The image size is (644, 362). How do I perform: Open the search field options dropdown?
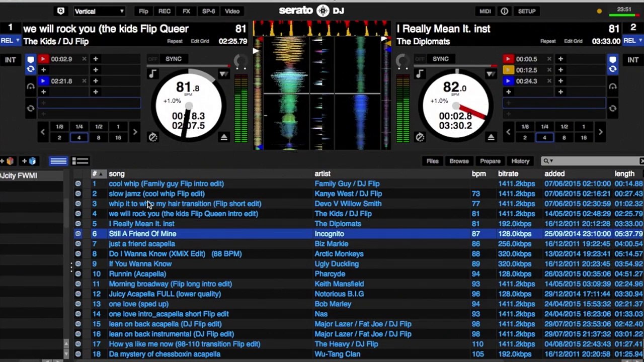pyautogui.click(x=547, y=161)
